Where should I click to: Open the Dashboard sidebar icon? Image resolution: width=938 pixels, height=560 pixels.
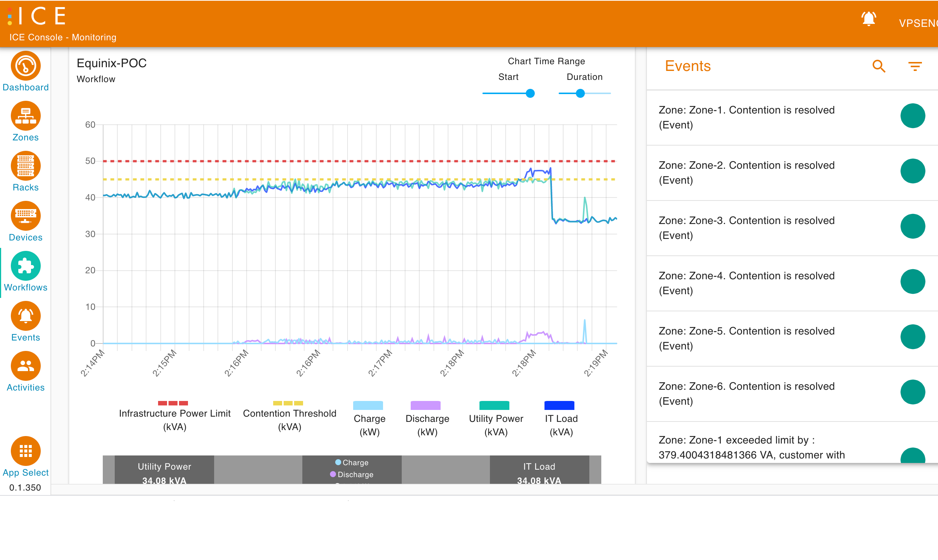pos(25,66)
